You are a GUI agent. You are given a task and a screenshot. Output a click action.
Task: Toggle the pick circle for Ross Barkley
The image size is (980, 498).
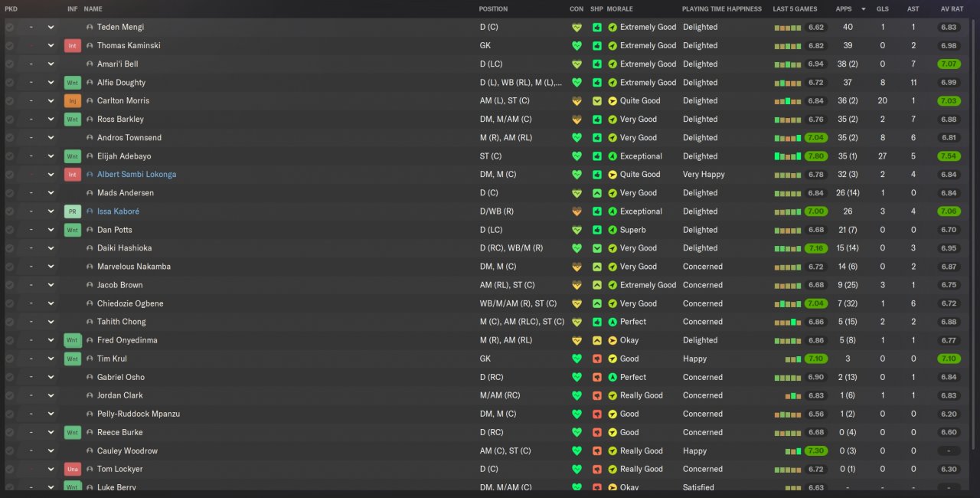tap(9, 119)
